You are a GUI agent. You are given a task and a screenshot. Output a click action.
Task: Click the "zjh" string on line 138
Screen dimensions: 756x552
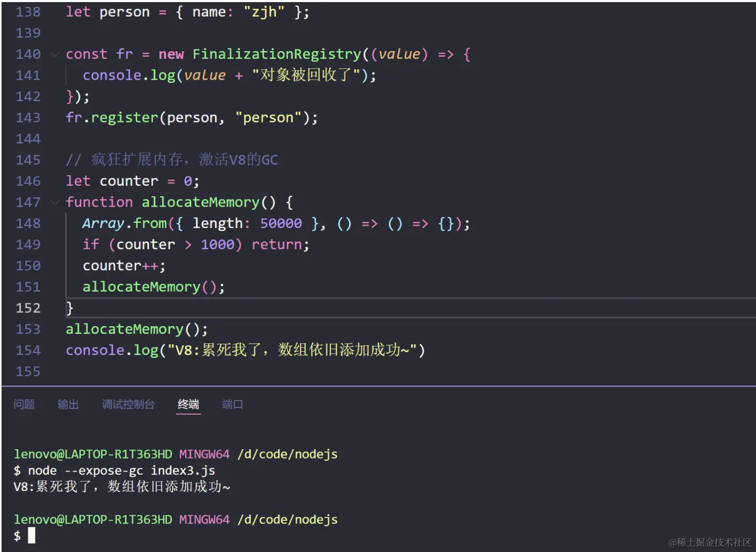(264, 12)
